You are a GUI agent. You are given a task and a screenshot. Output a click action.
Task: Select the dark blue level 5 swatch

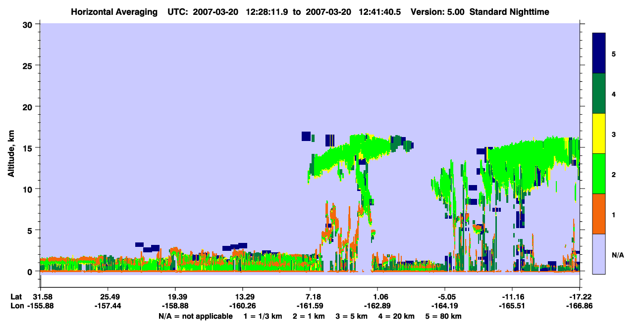[599, 53]
